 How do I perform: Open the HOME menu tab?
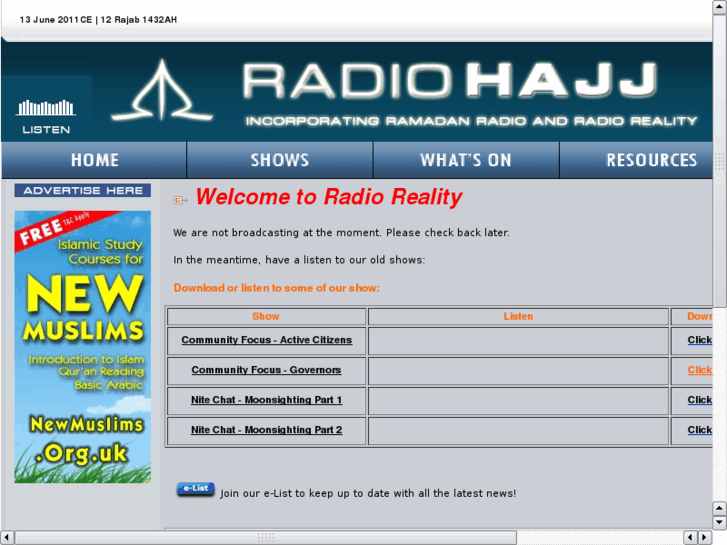click(94, 160)
